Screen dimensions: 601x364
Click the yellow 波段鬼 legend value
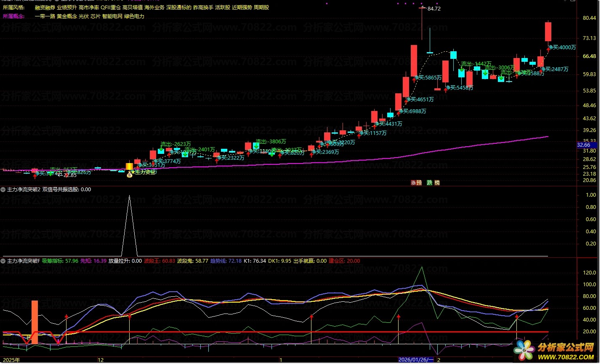coord(193,261)
